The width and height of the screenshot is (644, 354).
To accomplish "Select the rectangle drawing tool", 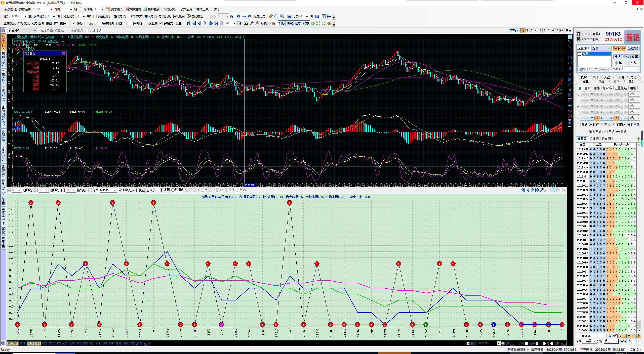I will [x=570, y=58].
